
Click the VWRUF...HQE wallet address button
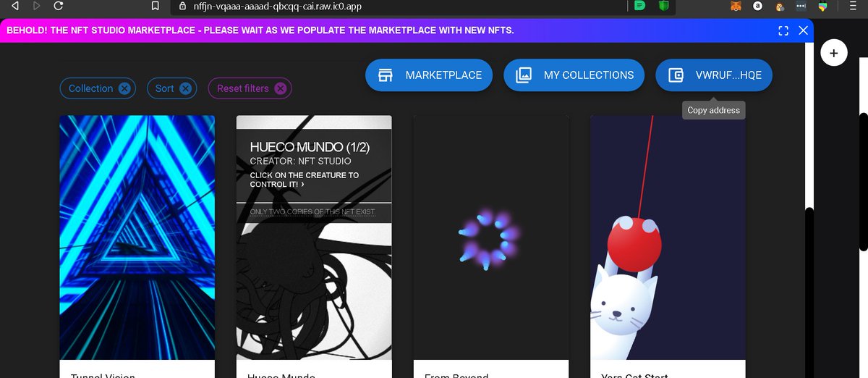[x=713, y=75]
